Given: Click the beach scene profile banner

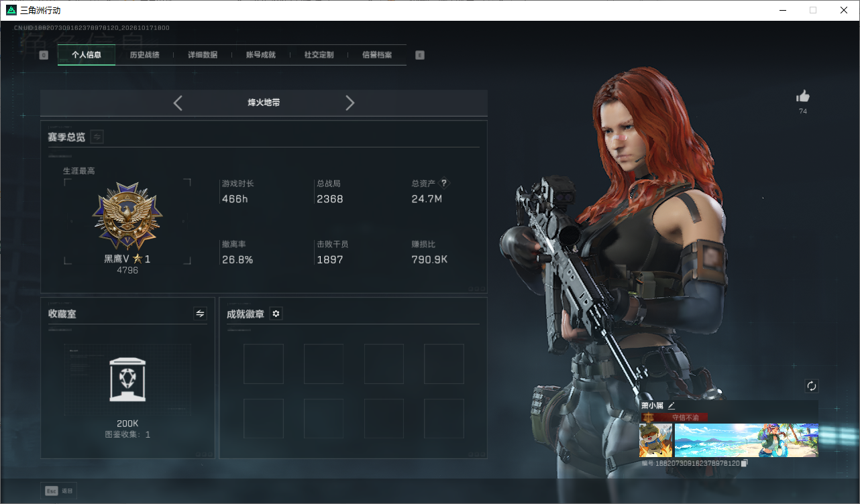Looking at the screenshot, I should (747, 440).
